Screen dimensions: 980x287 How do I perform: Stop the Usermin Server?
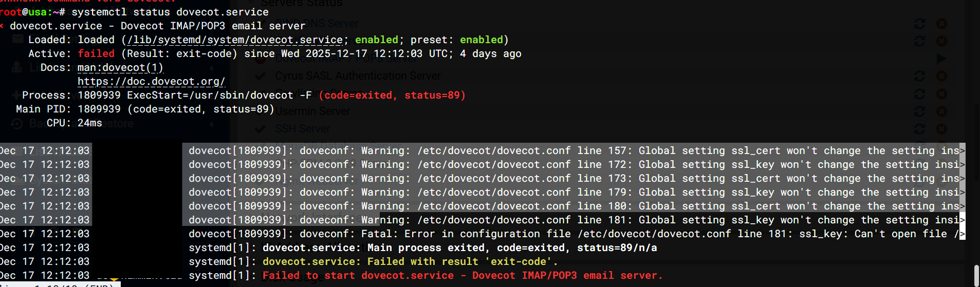pos(941,111)
